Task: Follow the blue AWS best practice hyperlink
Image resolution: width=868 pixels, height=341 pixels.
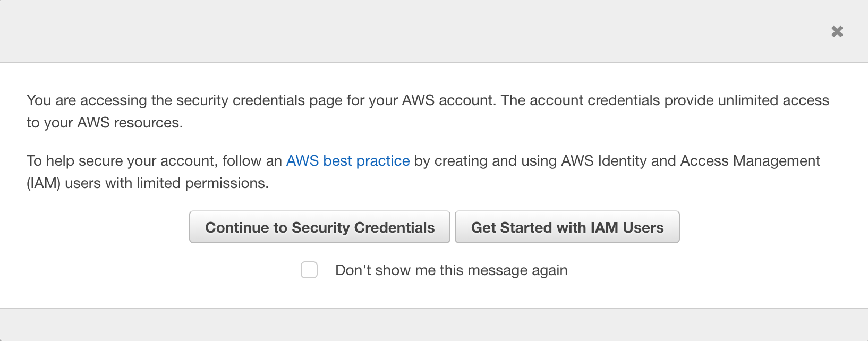Action: [348, 161]
